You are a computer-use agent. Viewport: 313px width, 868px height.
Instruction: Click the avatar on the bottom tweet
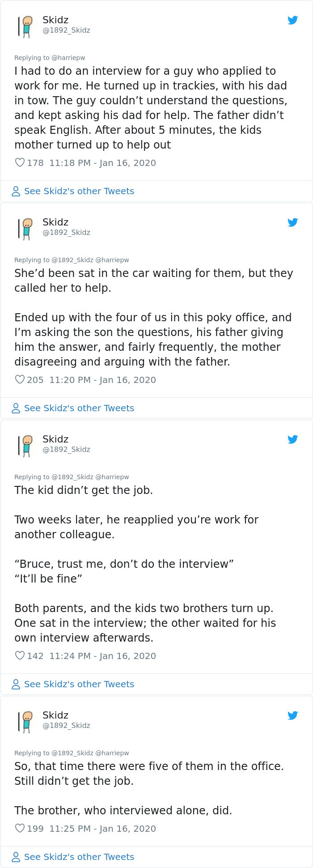click(x=26, y=720)
